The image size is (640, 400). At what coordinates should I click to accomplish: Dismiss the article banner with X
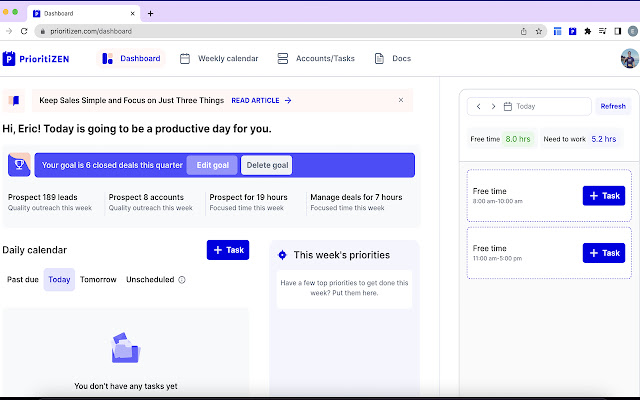point(401,100)
